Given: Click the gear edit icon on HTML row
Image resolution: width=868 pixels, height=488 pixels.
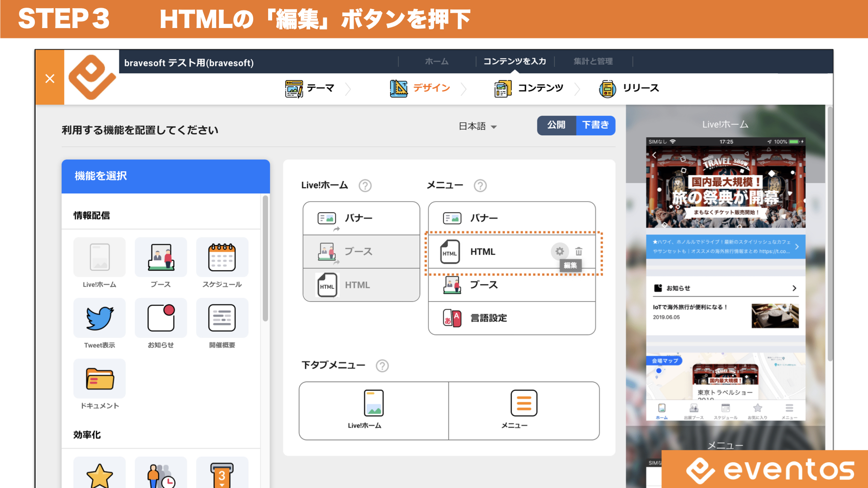Looking at the screenshot, I should click(x=560, y=251).
